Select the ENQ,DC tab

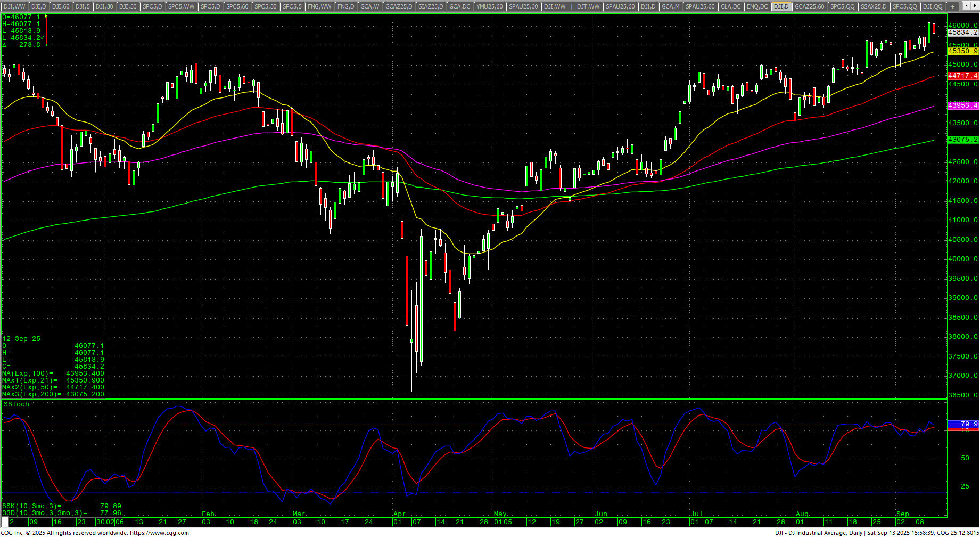click(x=757, y=6)
